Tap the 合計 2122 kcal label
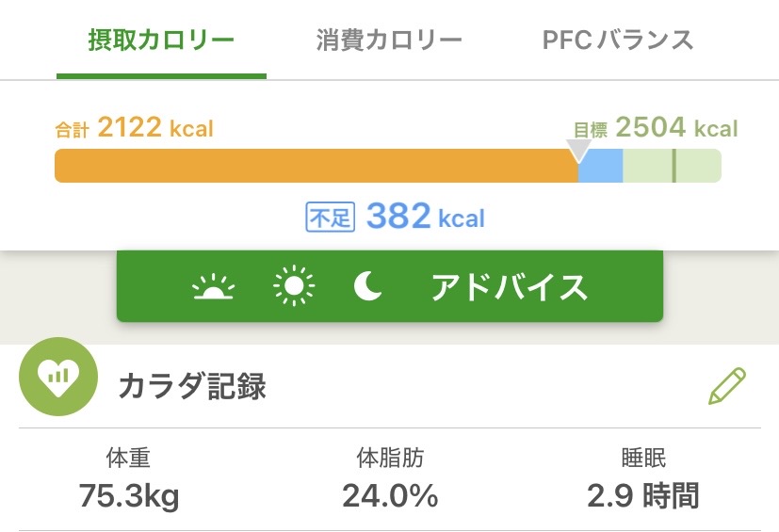This screenshot has height=532, width=779. click(135, 128)
